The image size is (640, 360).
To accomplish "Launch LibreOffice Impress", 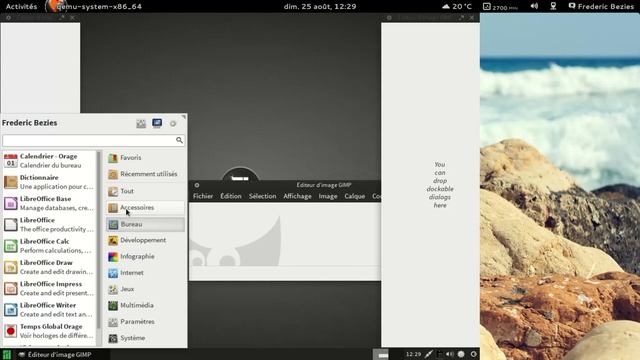I will [49, 288].
